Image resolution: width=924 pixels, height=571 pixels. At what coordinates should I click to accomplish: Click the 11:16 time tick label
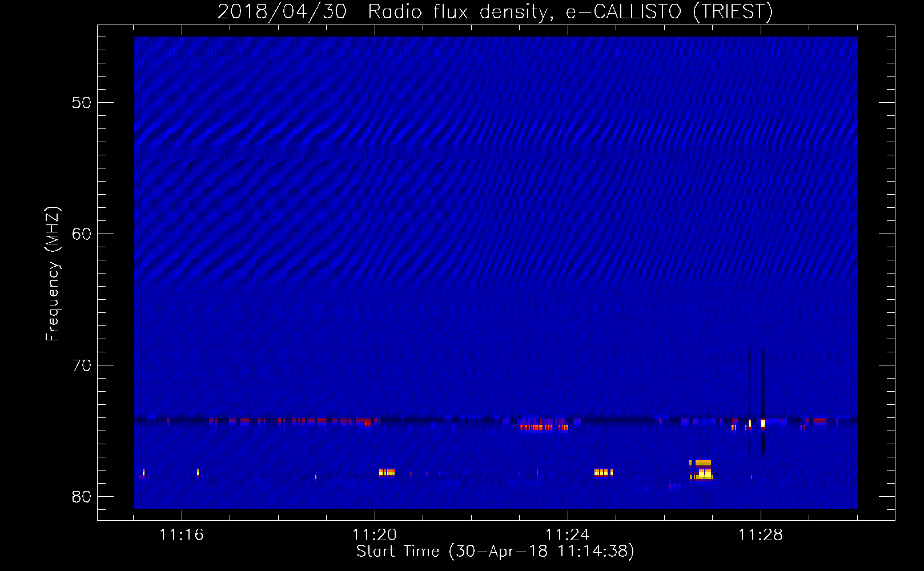[181, 535]
